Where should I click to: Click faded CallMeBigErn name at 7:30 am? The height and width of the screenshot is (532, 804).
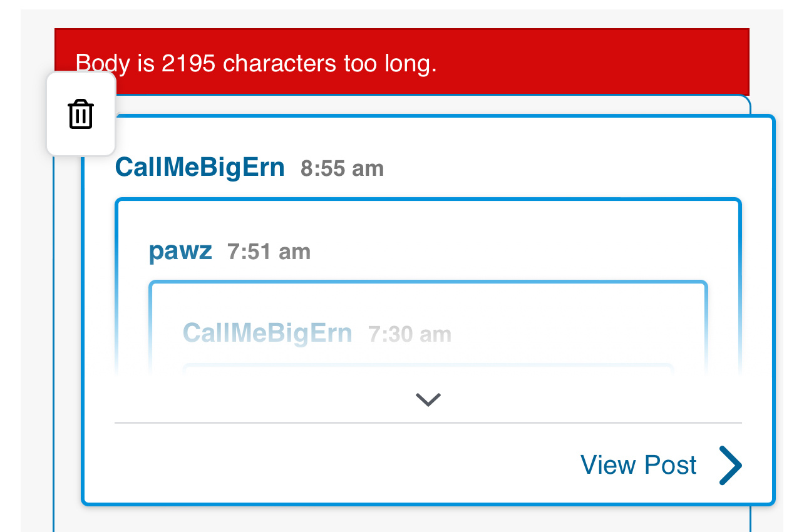pos(267,333)
